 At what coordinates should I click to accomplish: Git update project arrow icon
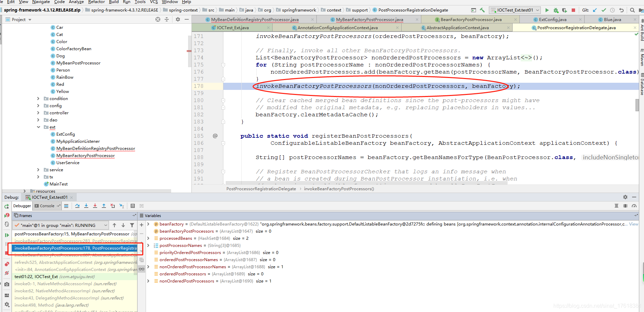point(595,10)
